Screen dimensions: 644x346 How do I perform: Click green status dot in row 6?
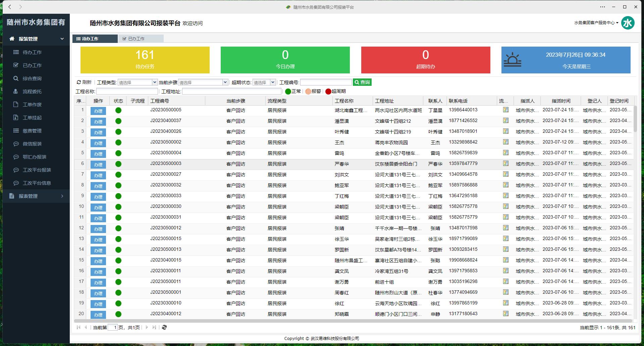(118, 164)
